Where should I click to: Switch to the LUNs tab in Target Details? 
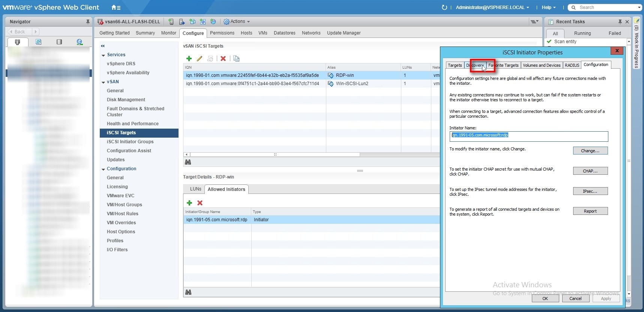pyautogui.click(x=195, y=189)
